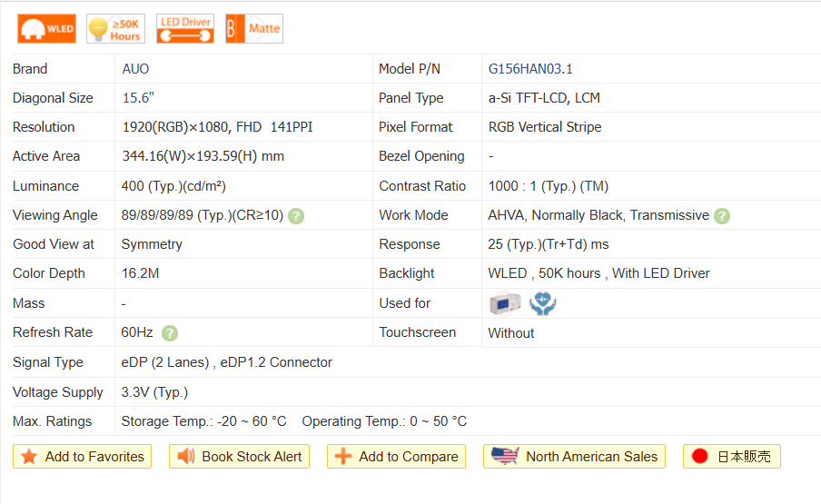
Task: Click the 日本販売 Japan sales button
Action: [x=731, y=457]
